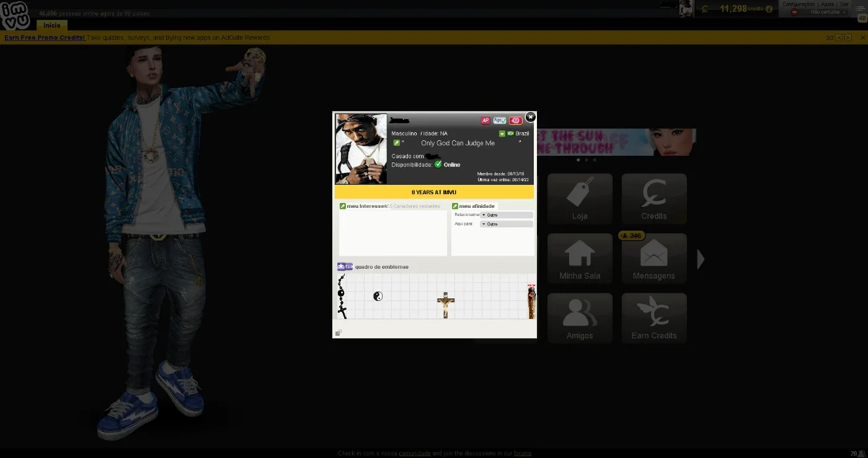This screenshot has width=868, height=458.
Task: Open the Ajuda help menu
Action: pyautogui.click(x=828, y=4)
